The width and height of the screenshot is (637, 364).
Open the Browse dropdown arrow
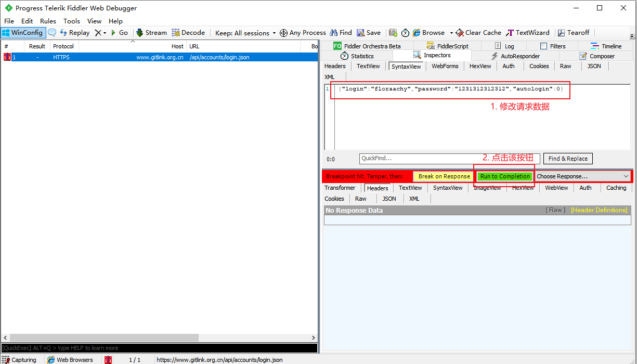click(451, 33)
